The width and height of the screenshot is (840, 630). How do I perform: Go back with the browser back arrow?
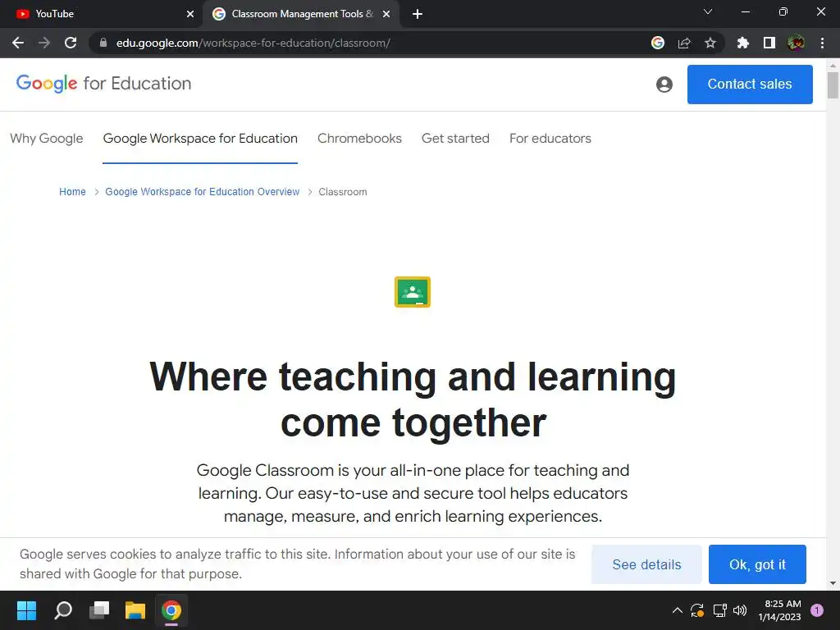coord(18,43)
